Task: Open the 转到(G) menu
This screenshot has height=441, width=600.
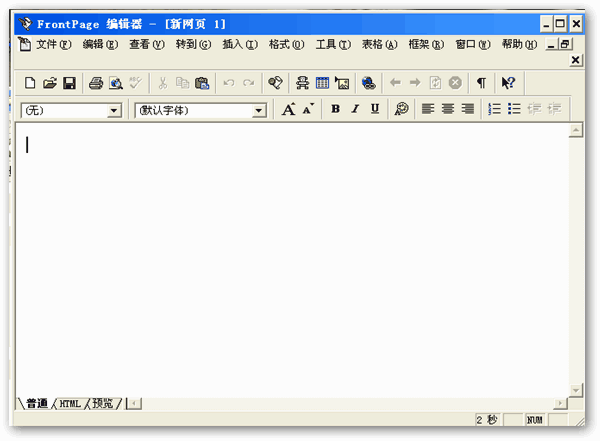Action: tap(193, 44)
